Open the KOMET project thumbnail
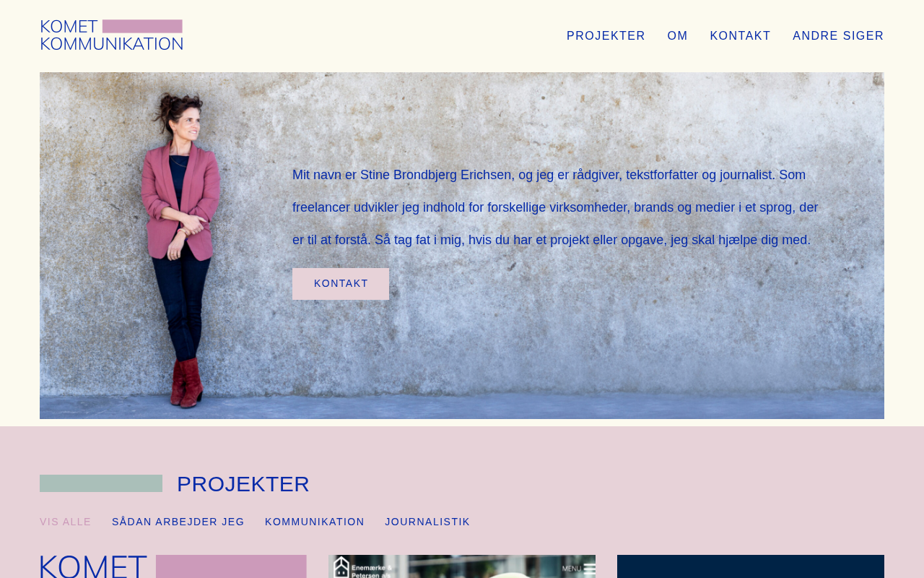 (x=173, y=566)
